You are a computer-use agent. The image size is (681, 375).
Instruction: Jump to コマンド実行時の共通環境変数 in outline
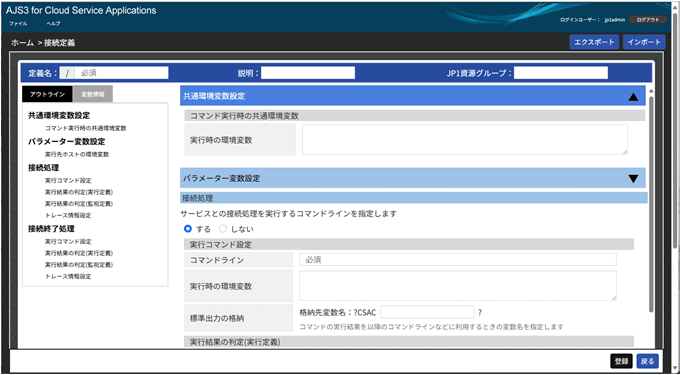(86, 128)
